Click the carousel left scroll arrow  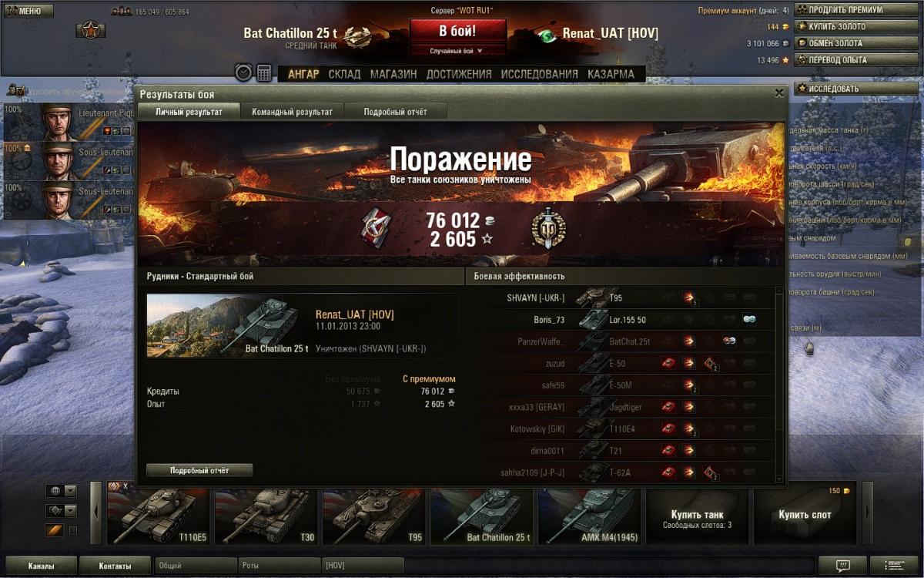pos(96,512)
